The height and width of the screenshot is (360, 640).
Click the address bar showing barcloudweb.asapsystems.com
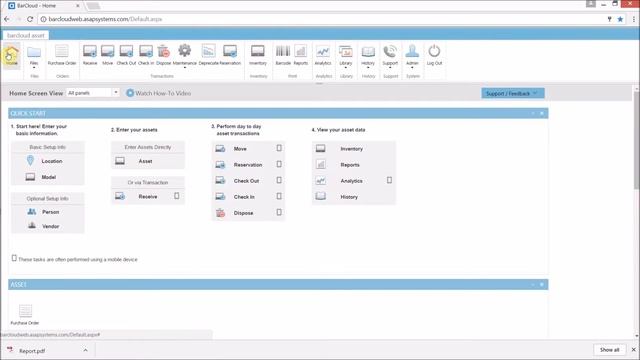tap(322, 19)
